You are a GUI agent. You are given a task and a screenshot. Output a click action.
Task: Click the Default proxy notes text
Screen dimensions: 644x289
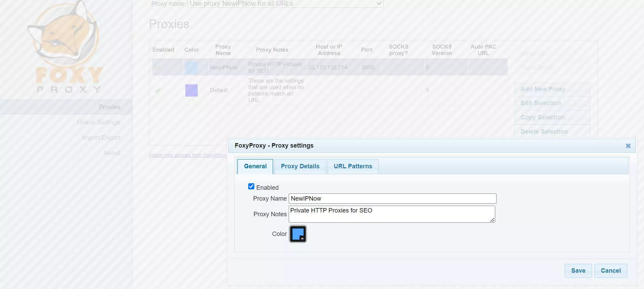(x=276, y=90)
